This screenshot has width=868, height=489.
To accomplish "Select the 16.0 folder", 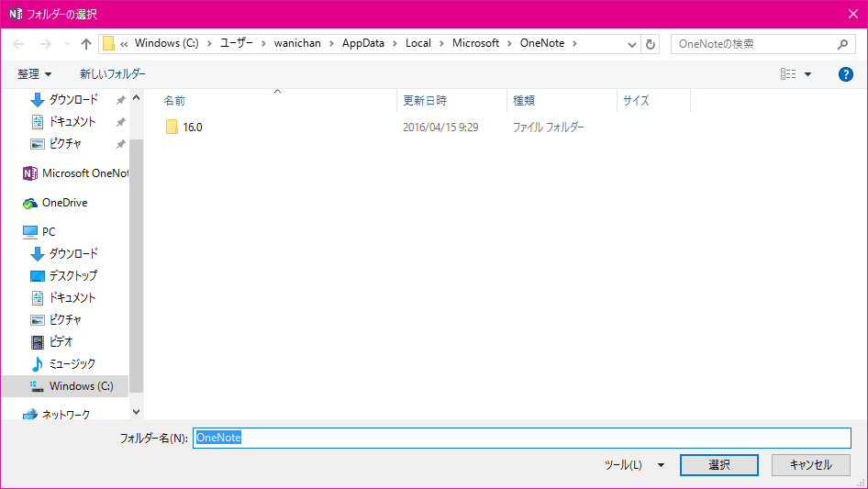I will point(184,128).
